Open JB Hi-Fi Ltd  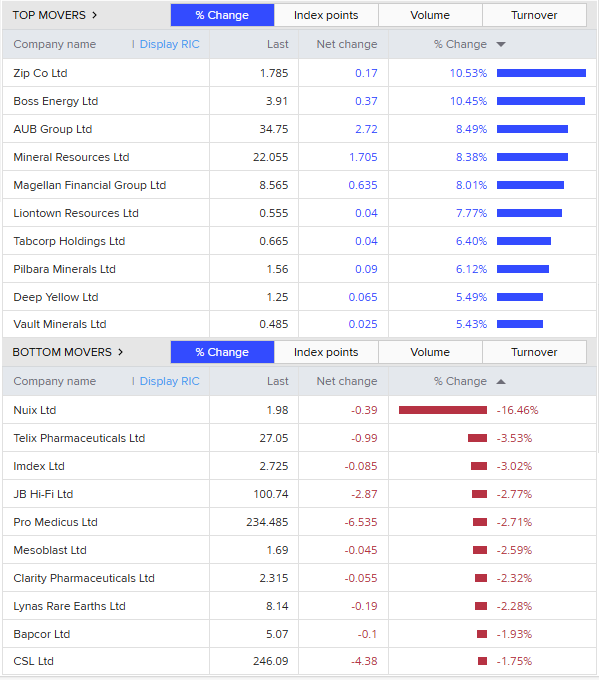[43, 494]
